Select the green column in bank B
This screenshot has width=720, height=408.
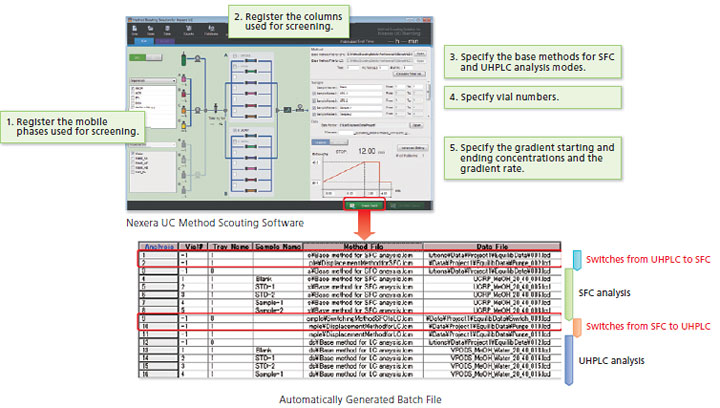tap(251, 146)
